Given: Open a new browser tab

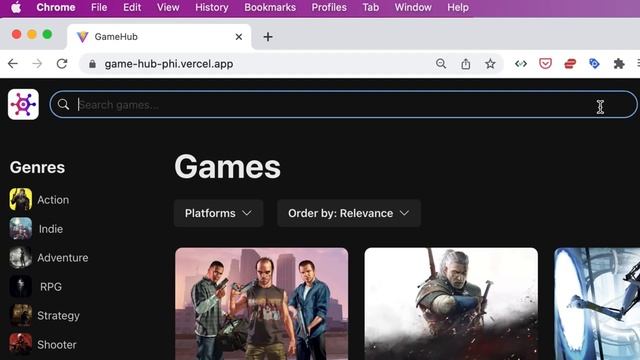Looking at the screenshot, I should pyautogui.click(x=268, y=37).
